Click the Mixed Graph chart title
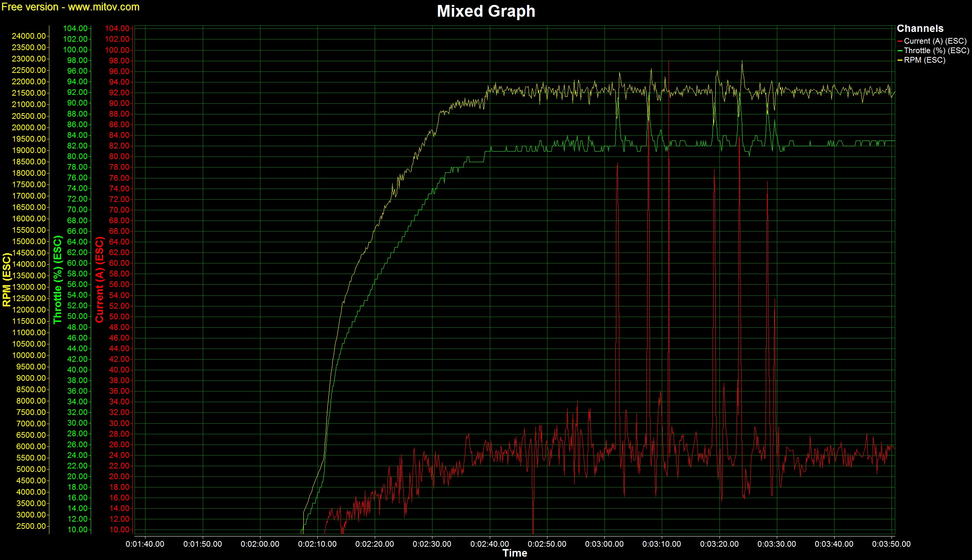Image resolution: width=972 pixels, height=560 pixels. click(486, 11)
